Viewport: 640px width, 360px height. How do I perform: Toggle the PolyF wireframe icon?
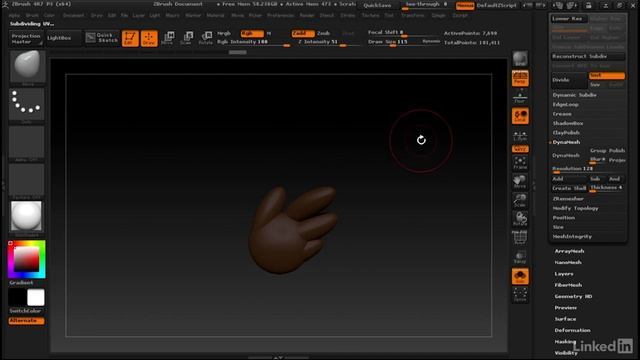click(x=520, y=238)
